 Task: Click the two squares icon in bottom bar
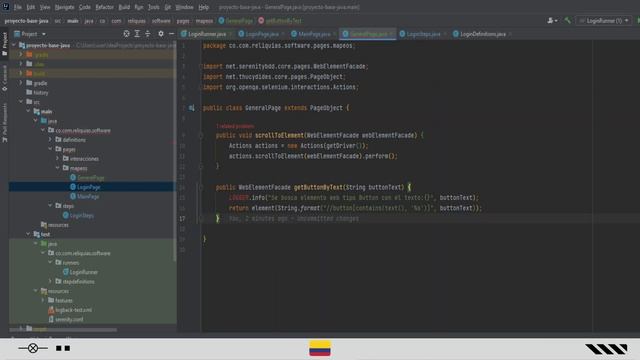point(63,348)
